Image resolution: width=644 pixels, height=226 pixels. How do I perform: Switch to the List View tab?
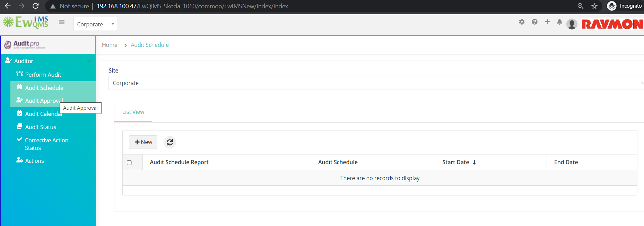pos(133,112)
